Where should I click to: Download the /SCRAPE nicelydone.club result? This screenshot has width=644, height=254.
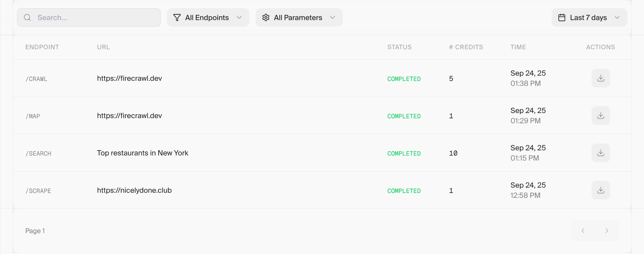(600, 190)
